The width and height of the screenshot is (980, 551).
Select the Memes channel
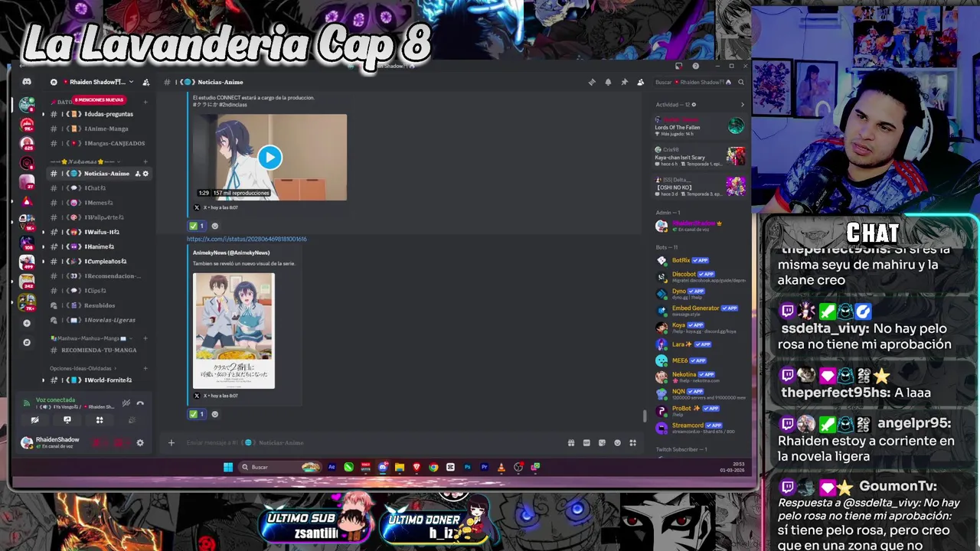click(98, 203)
